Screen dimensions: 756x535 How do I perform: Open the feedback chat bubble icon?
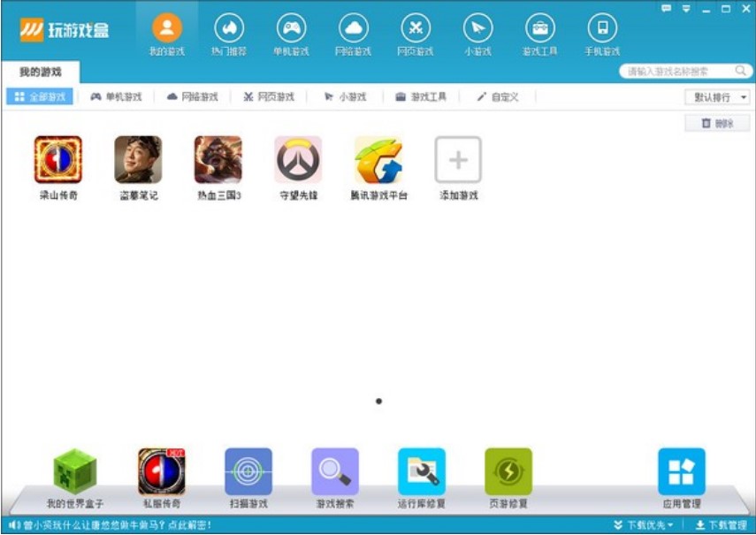click(x=667, y=8)
